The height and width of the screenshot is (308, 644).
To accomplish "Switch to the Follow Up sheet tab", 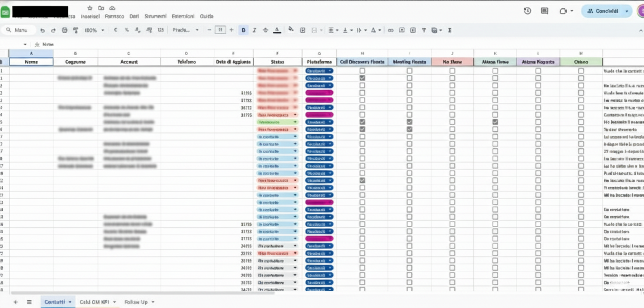I will point(136,302).
